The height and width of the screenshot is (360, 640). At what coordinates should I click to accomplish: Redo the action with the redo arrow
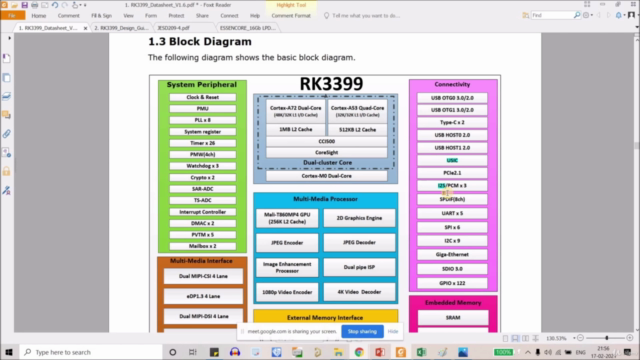64,5
